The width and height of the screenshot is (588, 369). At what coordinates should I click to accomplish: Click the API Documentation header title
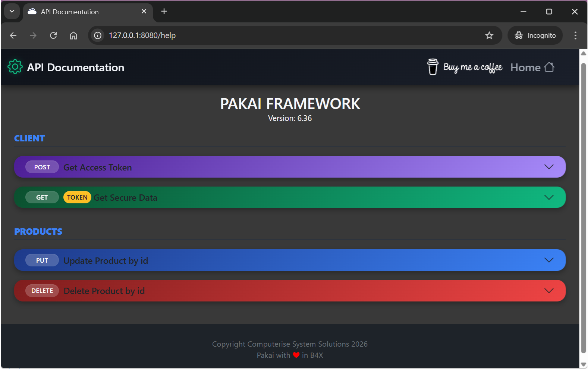(76, 68)
